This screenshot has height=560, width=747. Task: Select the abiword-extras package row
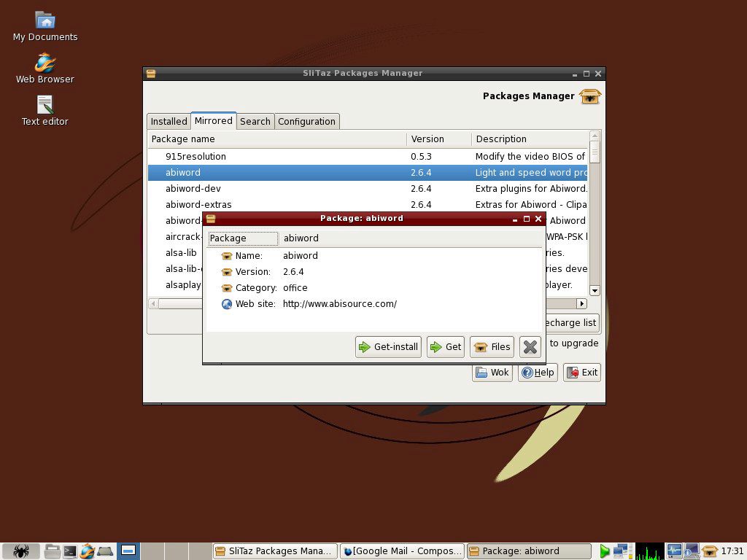pyautogui.click(x=368, y=205)
